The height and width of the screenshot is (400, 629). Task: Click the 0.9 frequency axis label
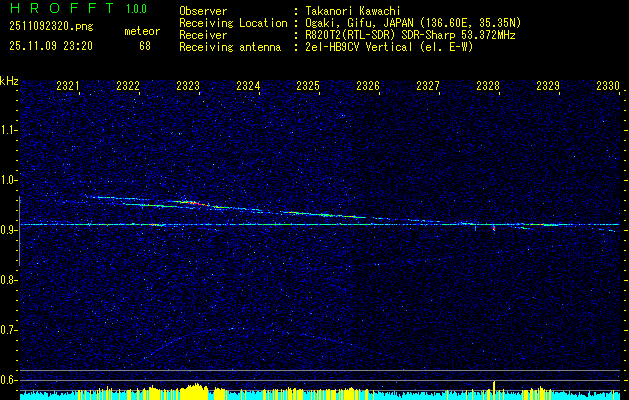[9, 230]
